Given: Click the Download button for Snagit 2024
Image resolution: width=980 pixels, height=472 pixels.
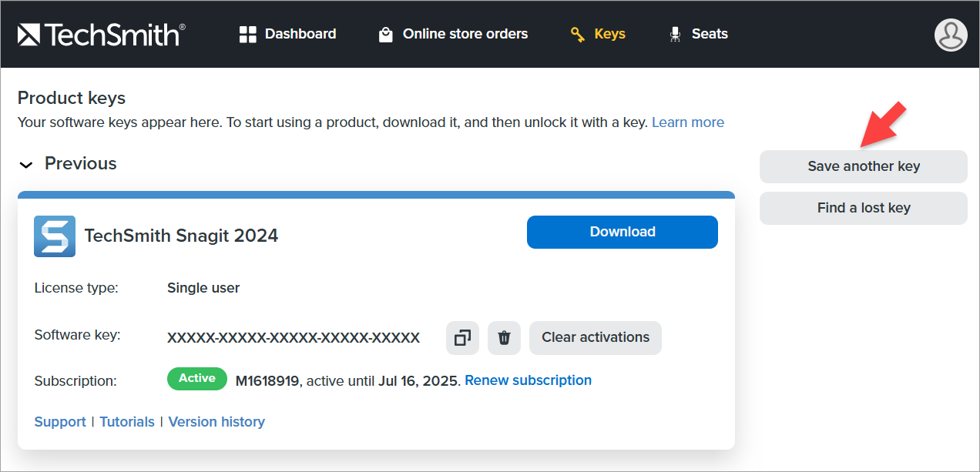Looking at the screenshot, I should (x=622, y=231).
